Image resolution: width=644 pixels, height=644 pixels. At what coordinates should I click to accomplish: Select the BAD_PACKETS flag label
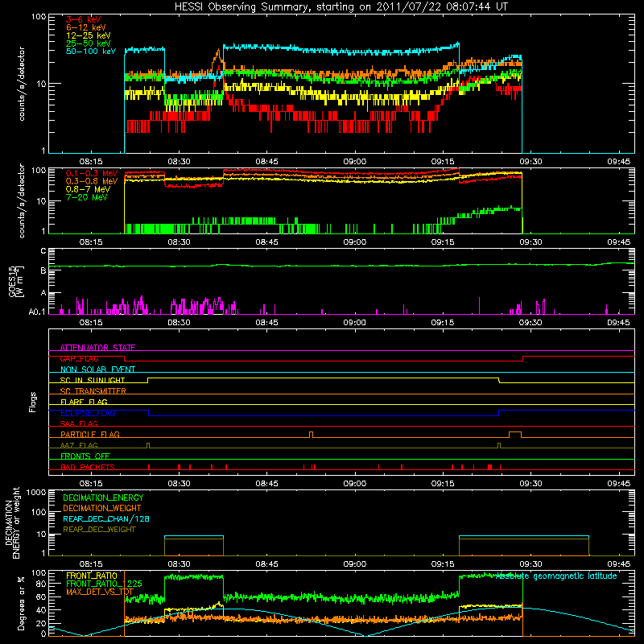pyautogui.click(x=88, y=467)
